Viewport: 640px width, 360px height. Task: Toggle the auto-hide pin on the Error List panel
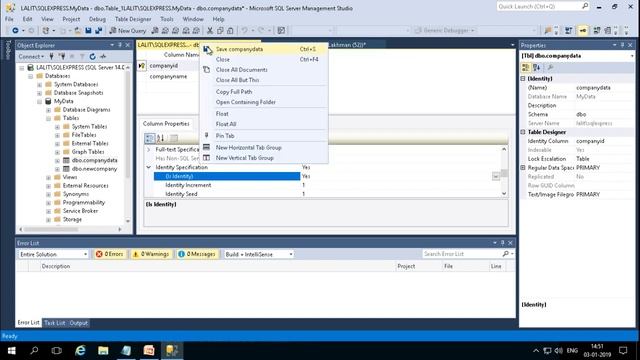(x=502, y=243)
